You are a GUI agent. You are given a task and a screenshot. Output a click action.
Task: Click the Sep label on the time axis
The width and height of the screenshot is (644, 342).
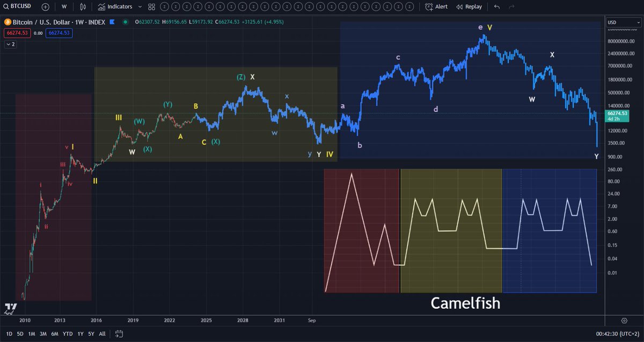(312, 321)
